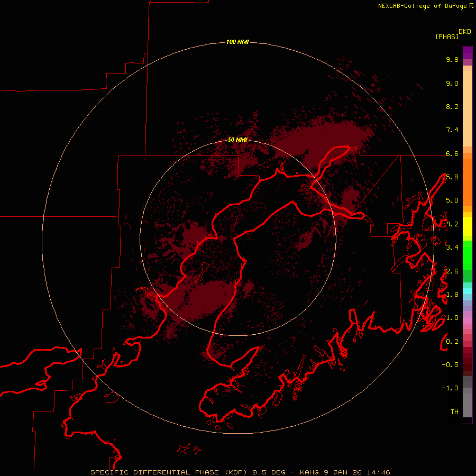Click the 2.6 value on the legend
476x476 pixels.
[x=452, y=271]
